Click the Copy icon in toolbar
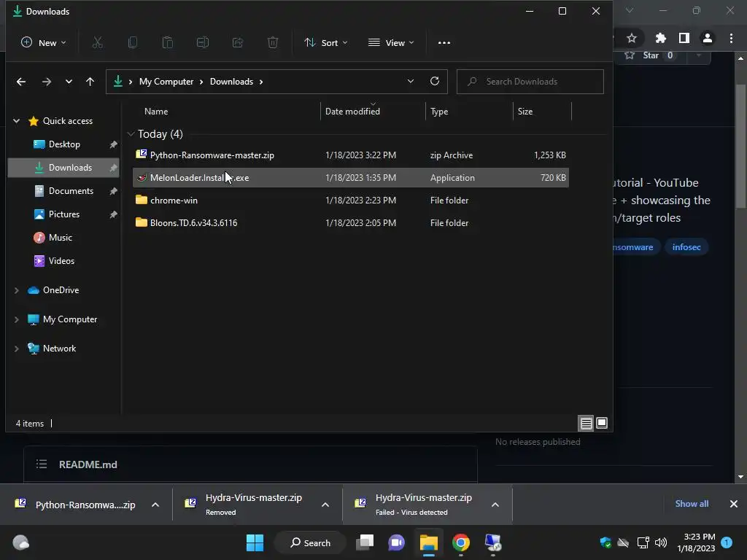Screen dimensions: 747x560 pyautogui.click(x=133, y=43)
